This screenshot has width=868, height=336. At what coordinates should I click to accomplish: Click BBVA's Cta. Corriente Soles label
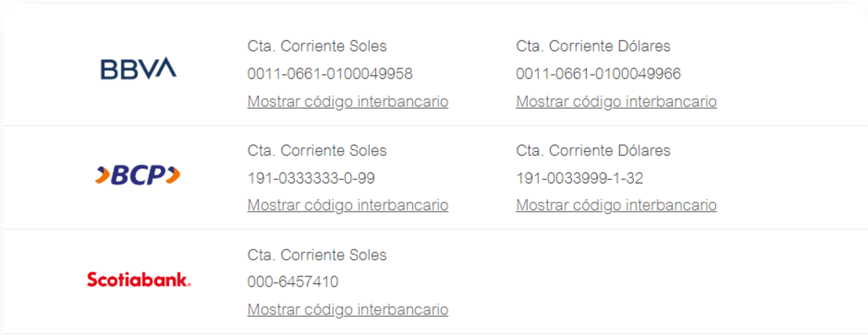(317, 46)
